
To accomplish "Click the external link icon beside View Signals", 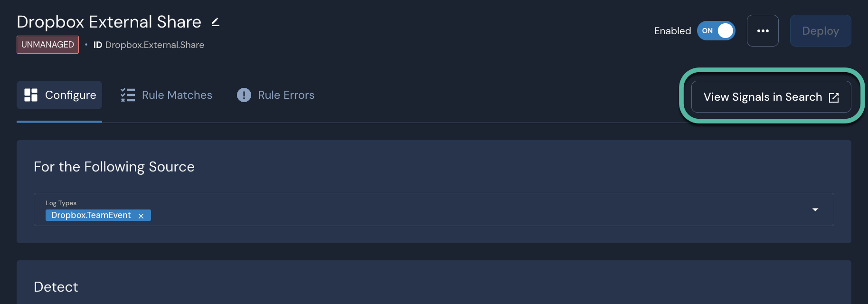I will [x=834, y=97].
